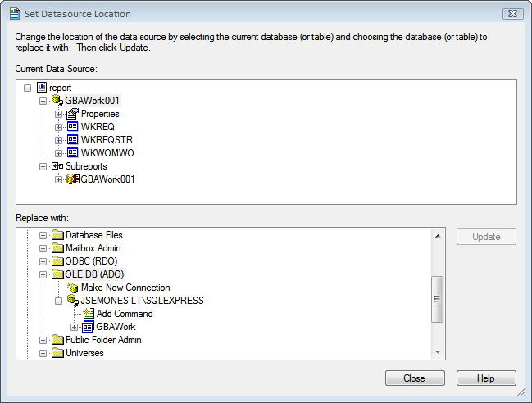Viewport: 532px width, 403px height.
Task: Select the WKWOMWO table icon
Action: click(73, 153)
